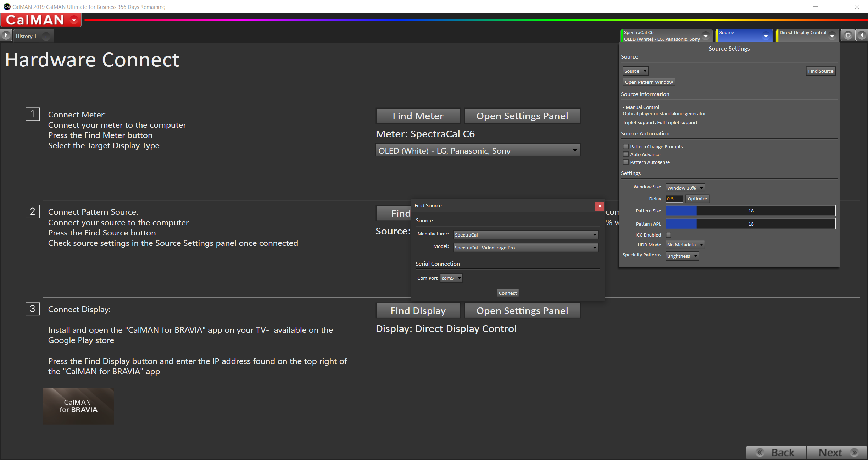868x460 pixels.
Task: Open the HDR Mode dropdown
Action: pyautogui.click(x=685, y=245)
